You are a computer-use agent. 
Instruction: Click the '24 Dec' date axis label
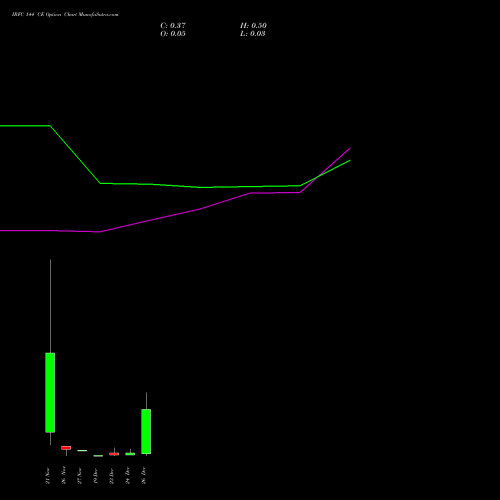coord(128,476)
